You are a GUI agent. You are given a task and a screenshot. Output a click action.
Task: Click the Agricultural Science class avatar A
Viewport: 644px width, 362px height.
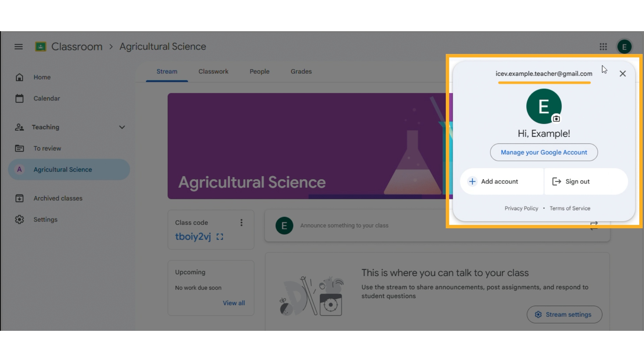coord(19,169)
